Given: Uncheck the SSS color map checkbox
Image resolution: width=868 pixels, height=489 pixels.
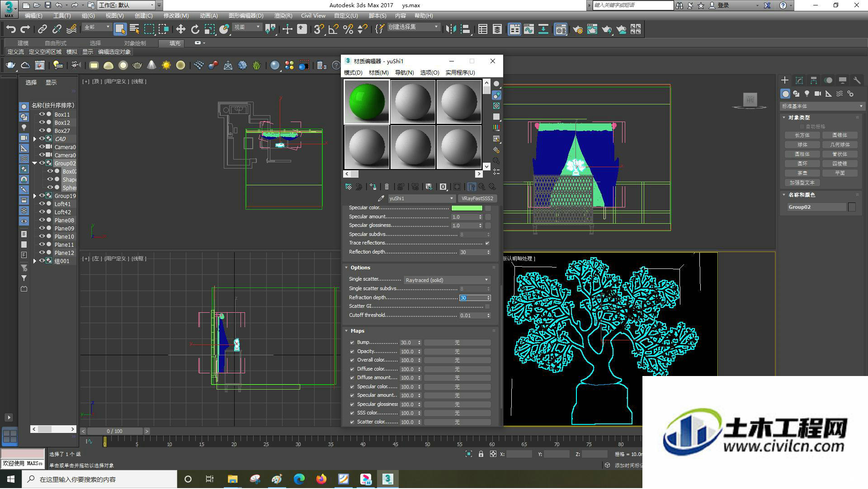Looking at the screenshot, I should pos(352,413).
